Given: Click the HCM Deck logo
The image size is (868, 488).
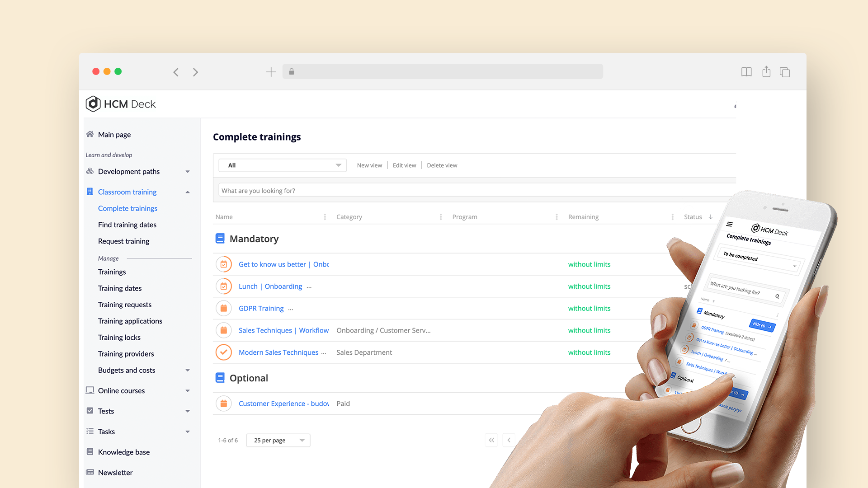Looking at the screenshot, I should click(120, 104).
